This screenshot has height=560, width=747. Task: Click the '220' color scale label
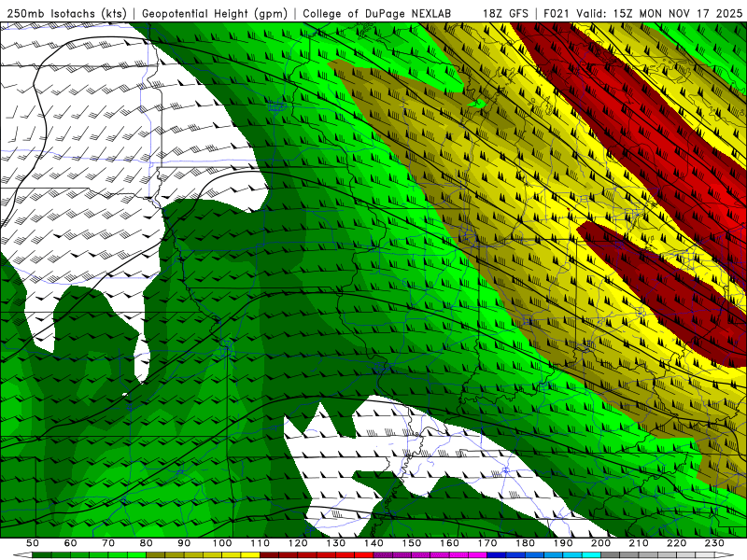(676, 543)
